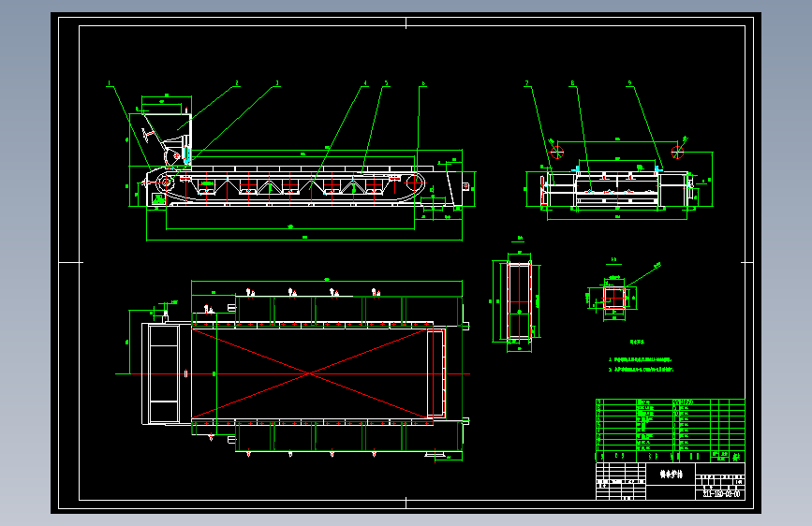Pick the left red lifting-point circle in the end view
812x526 pixels.
pyautogui.click(x=556, y=153)
